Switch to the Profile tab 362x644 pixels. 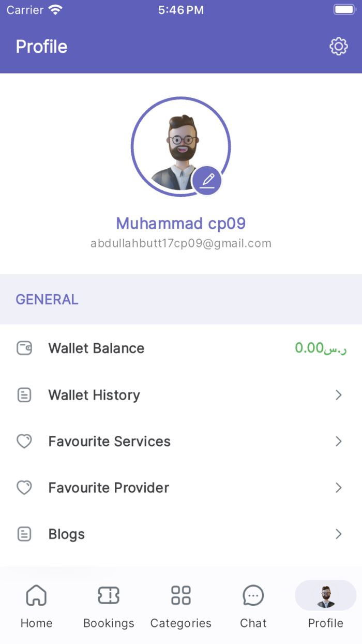click(325, 605)
